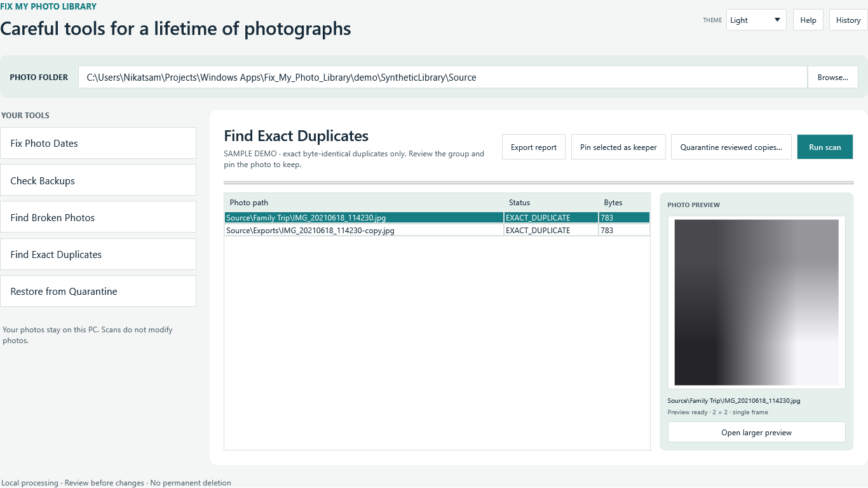Export the duplicate report
The height and width of the screenshot is (488, 868).
point(534,147)
